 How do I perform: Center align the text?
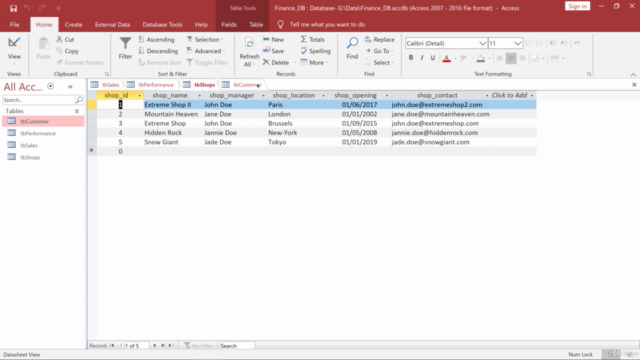511,58
